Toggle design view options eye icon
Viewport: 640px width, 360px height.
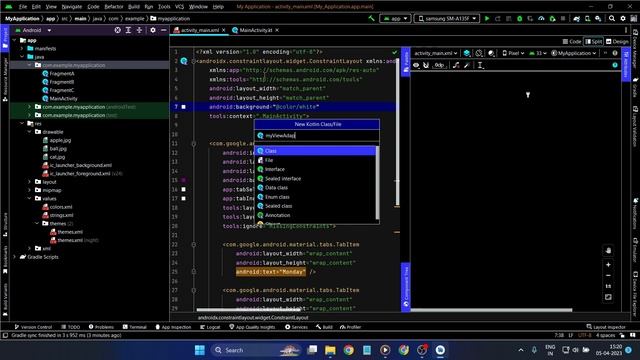(416, 65)
